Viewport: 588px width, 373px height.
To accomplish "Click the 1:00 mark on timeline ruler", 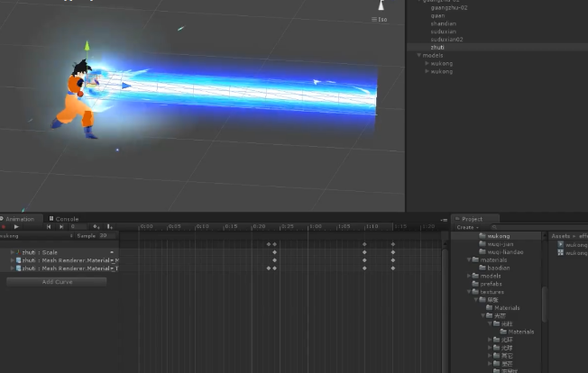I will pyautogui.click(x=316, y=226).
